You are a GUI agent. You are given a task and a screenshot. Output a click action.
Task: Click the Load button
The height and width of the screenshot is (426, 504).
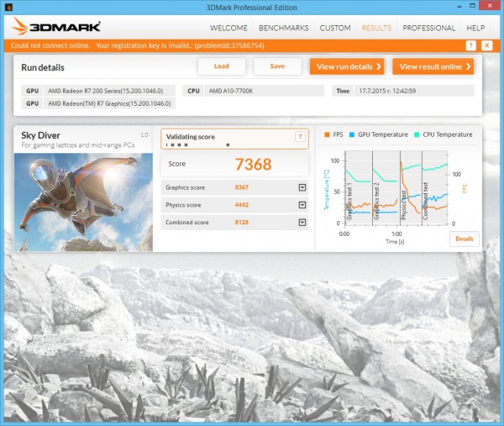[222, 66]
